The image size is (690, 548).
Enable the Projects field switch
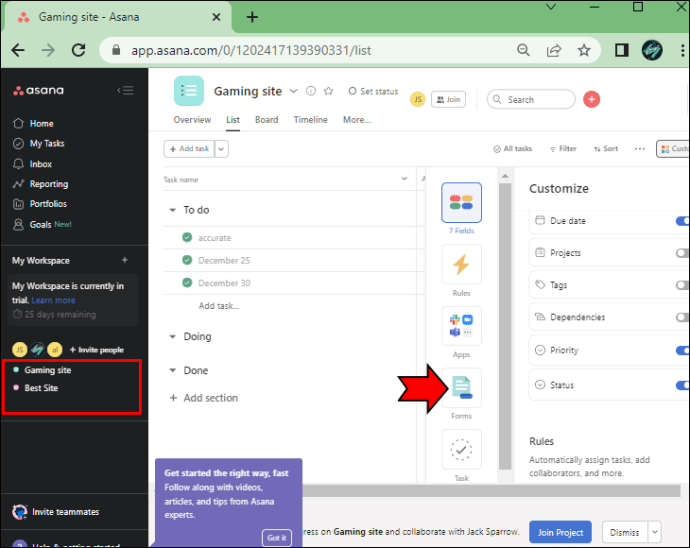tap(683, 253)
